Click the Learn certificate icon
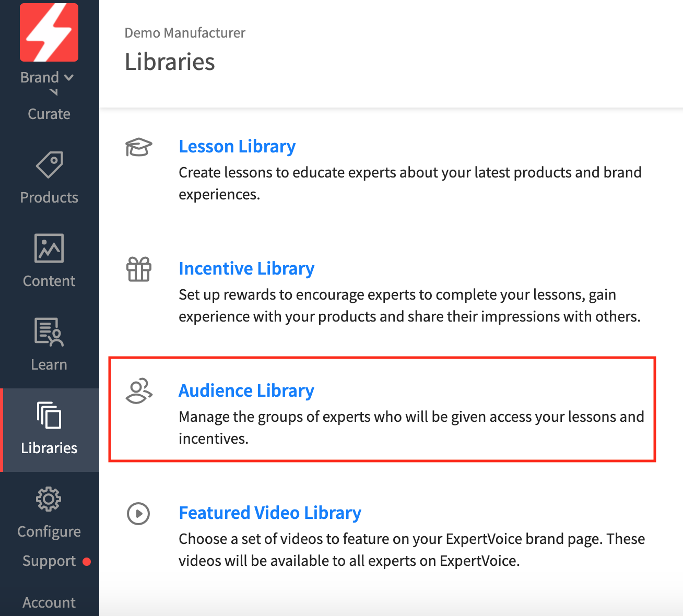The height and width of the screenshot is (616, 683). click(x=49, y=331)
